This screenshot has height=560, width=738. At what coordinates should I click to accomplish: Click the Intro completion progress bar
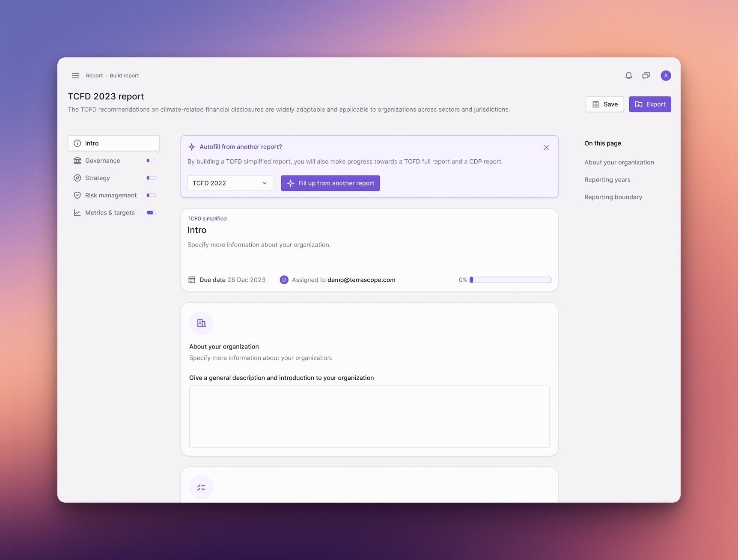coord(511,280)
